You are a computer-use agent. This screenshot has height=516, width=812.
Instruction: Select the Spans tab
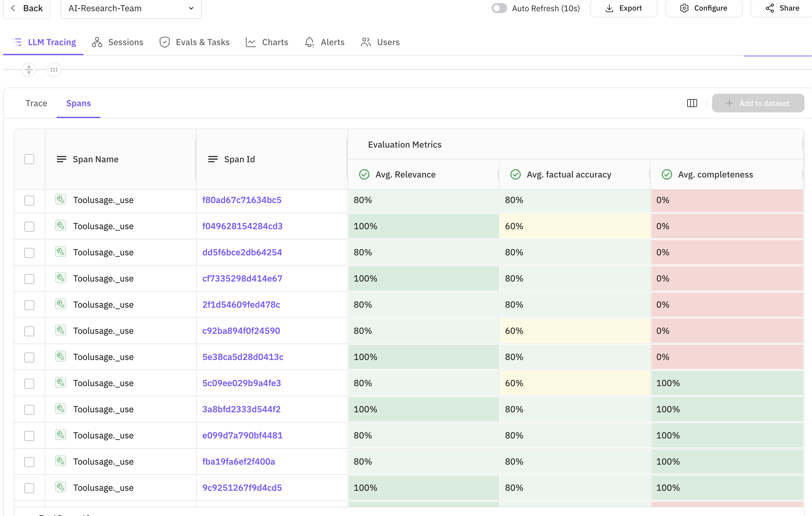coord(78,103)
